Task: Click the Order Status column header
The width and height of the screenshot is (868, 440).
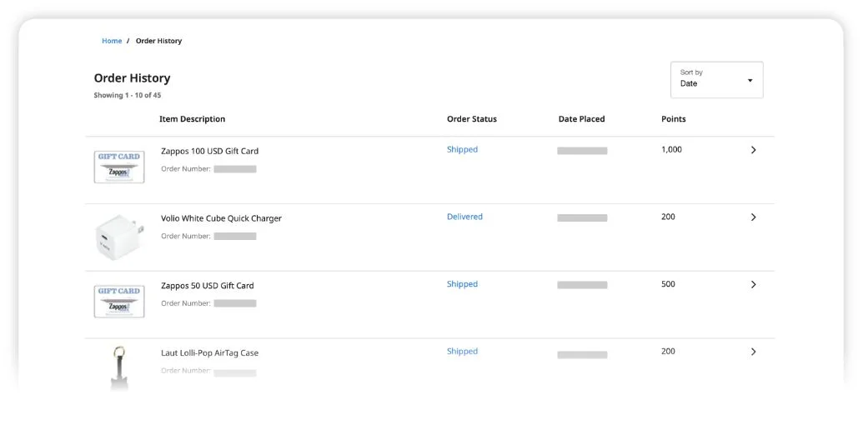Action: click(472, 119)
